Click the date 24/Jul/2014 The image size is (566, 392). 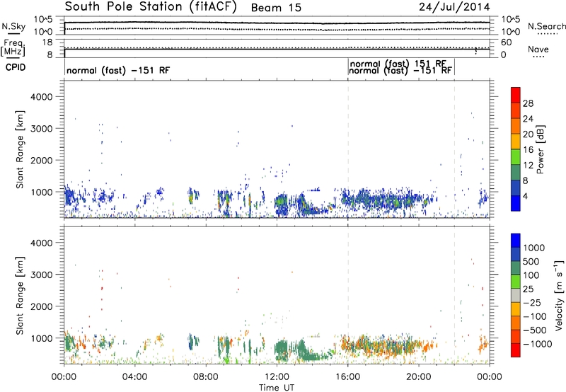(454, 7)
